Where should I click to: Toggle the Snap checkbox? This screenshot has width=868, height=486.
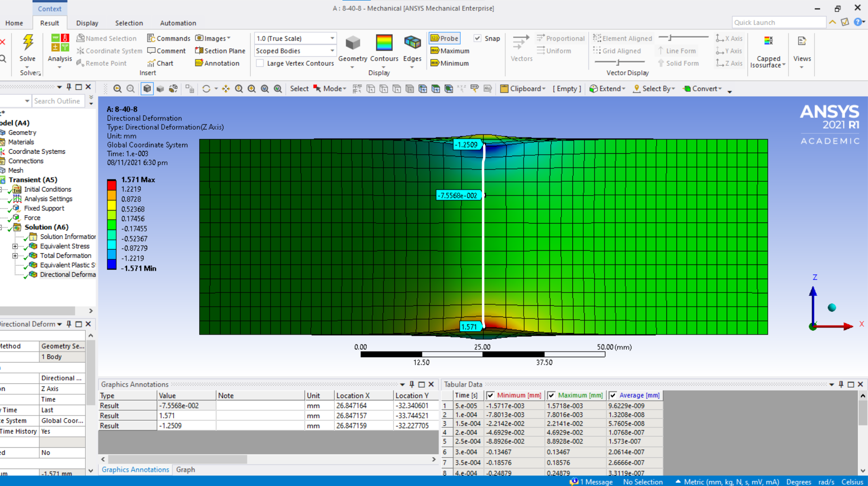tap(477, 38)
